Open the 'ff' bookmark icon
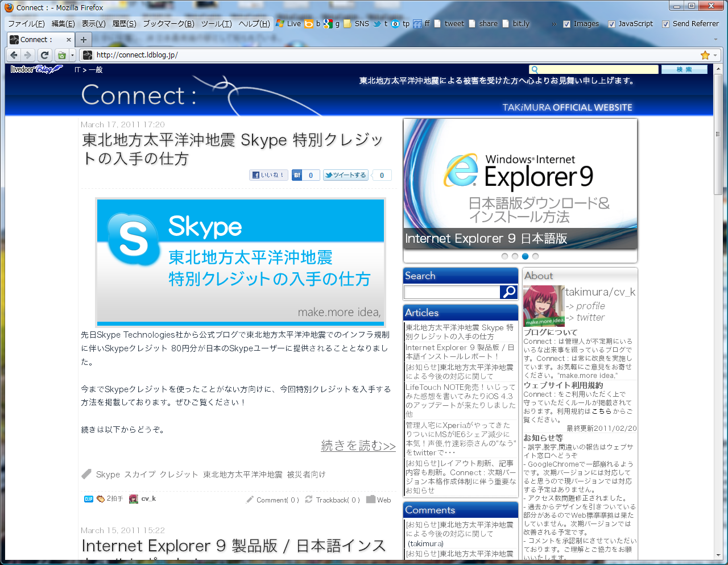Image resolution: width=728 pixels, height=565 pixels. [x=421, y=24]
